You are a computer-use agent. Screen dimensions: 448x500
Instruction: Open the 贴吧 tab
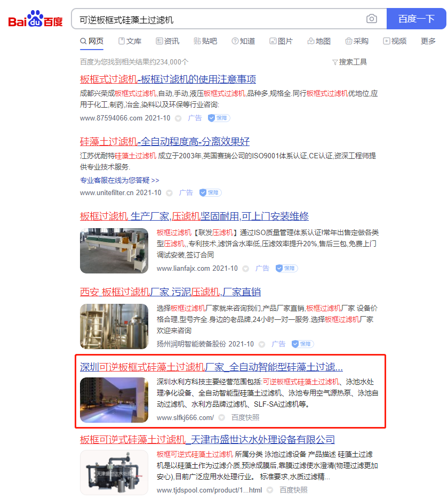[205, 41]
